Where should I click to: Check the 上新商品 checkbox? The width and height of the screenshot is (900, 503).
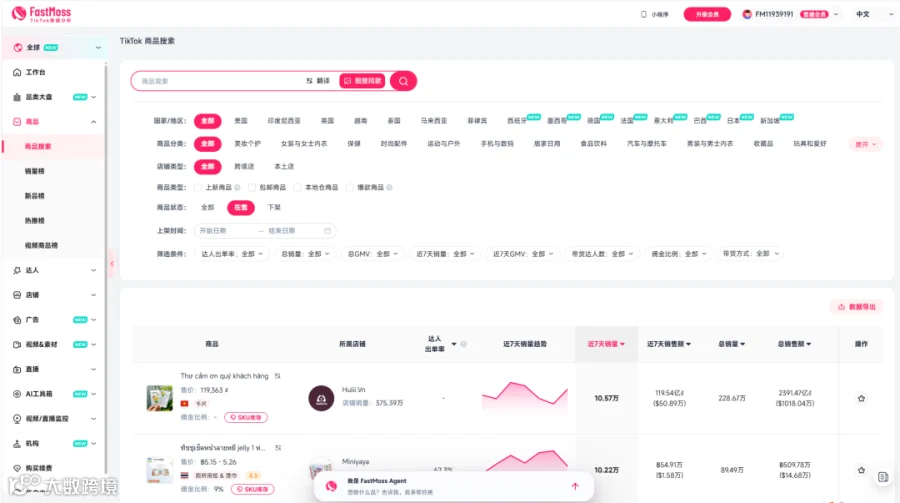198,187
